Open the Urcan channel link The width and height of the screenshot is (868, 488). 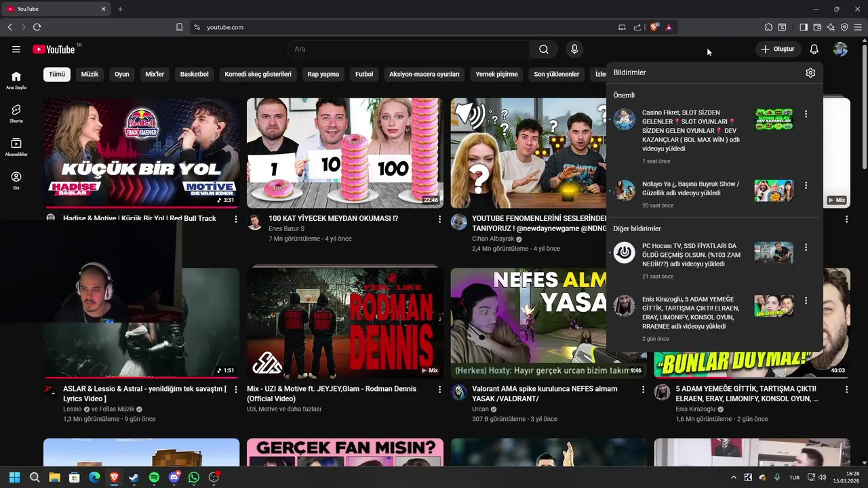click(480, 409)
